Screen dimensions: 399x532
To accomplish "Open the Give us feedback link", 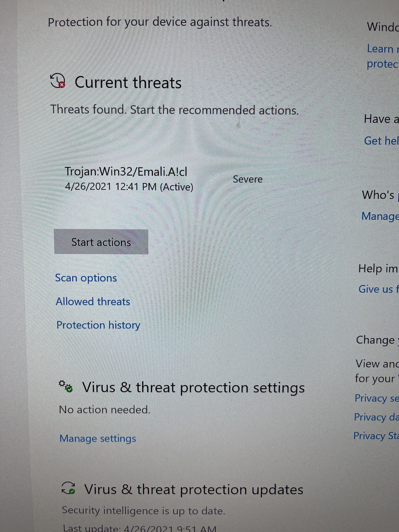I will point(378,289).
